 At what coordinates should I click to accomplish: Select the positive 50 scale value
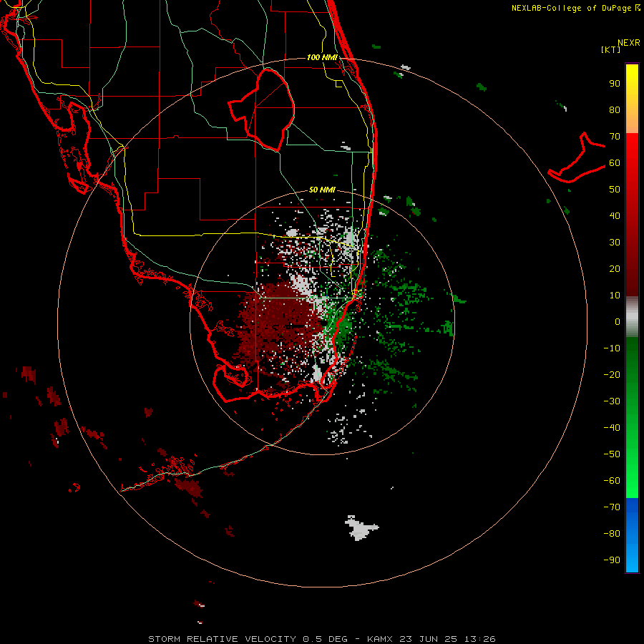point(615,190)
